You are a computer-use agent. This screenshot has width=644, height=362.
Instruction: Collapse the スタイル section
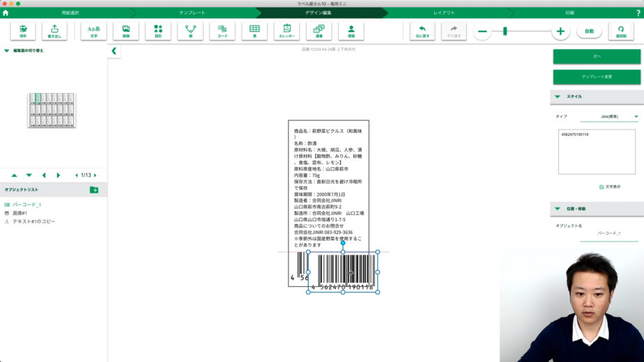558,97
